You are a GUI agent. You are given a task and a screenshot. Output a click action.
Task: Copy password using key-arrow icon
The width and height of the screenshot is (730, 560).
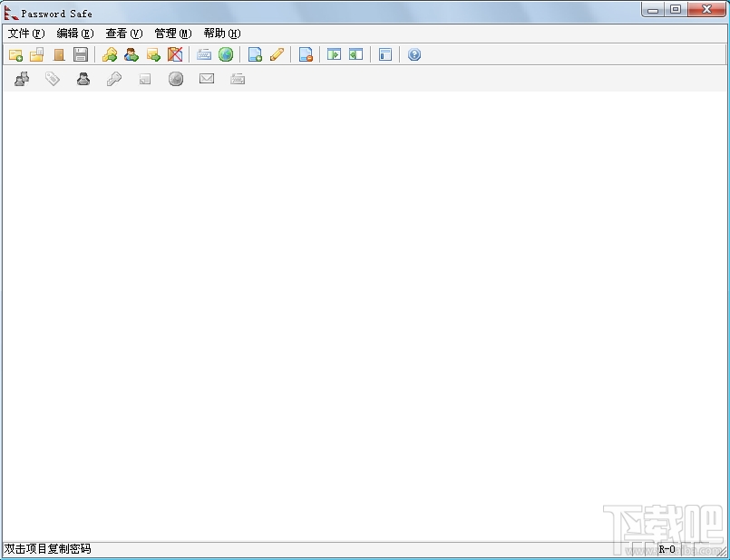pyautogui.click(x=110, y=55)
